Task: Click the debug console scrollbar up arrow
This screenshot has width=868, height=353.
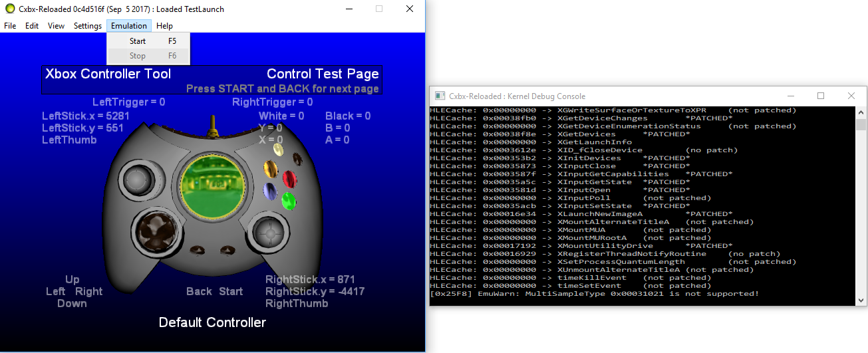Action: point(861,112)
